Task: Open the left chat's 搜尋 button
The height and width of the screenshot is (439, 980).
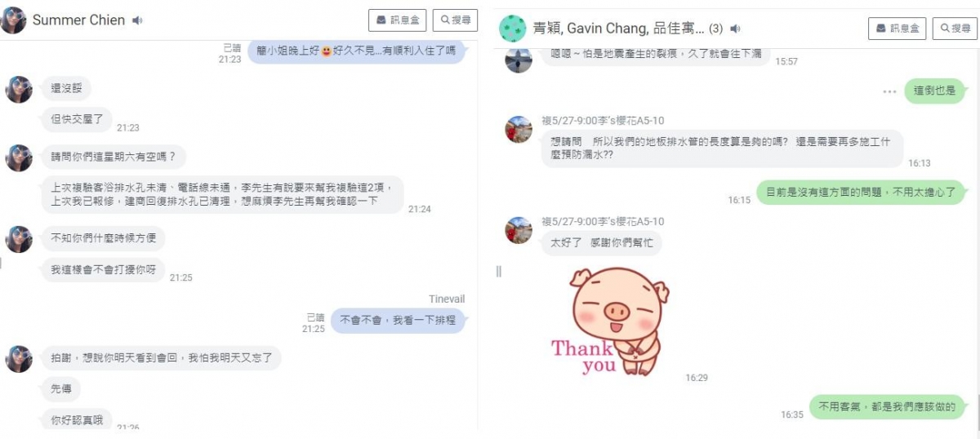Action: 455,20
